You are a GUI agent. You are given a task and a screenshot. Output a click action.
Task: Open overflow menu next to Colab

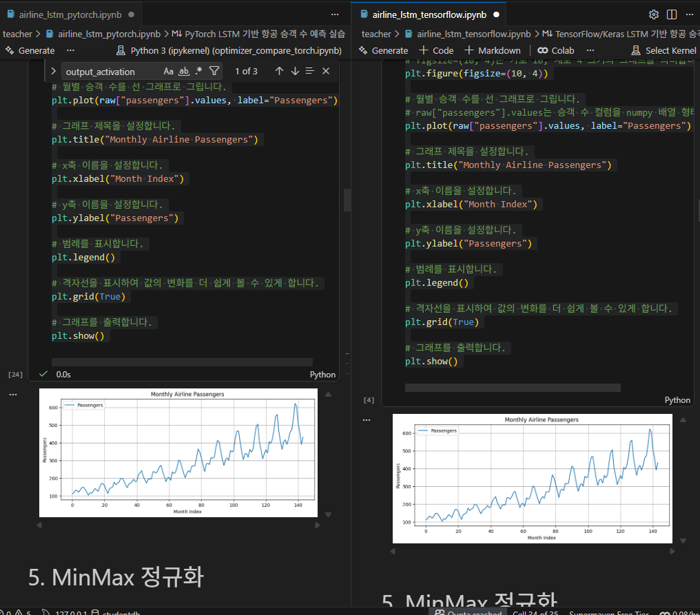click(x=590, y=50)
